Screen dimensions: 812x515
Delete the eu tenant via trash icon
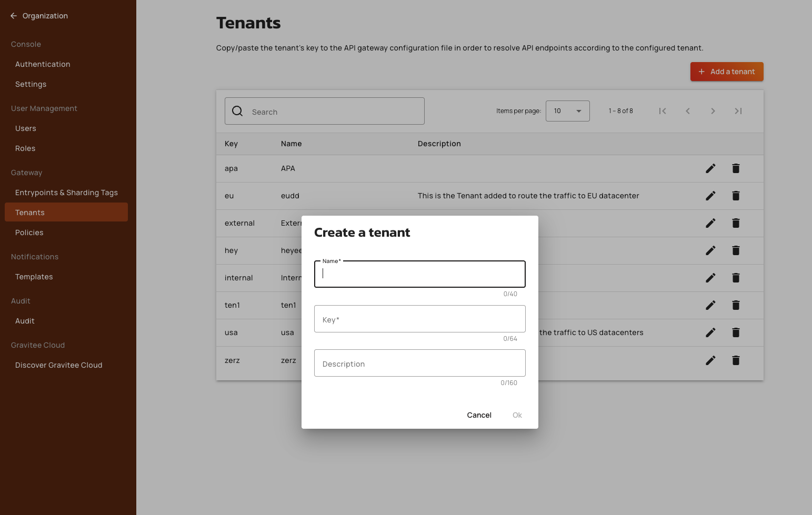pyautogui.click(x=736, y=196)
